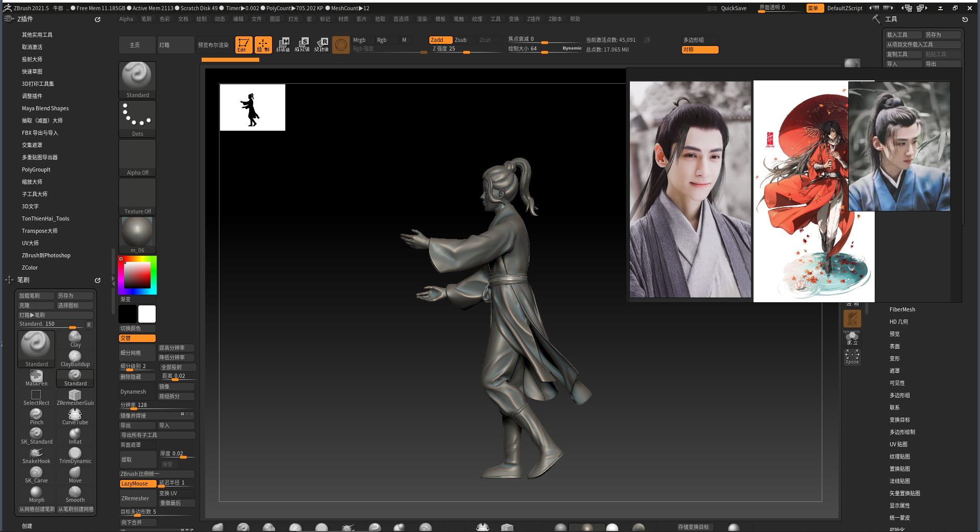Open the Dots stroke selector

coord(137,119)
